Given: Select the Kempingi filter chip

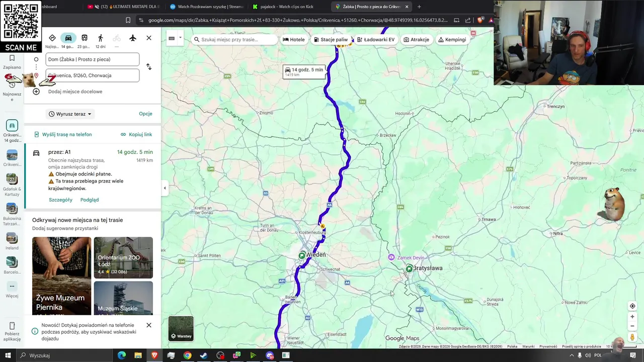Looking at the screenshot, I should click(x=452, y=39).
